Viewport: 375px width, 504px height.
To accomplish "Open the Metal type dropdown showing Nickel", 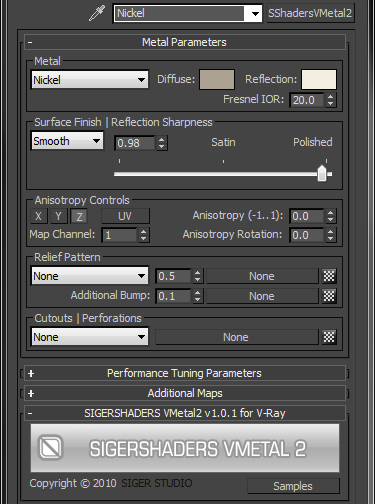I will click(x=90, y=80).
